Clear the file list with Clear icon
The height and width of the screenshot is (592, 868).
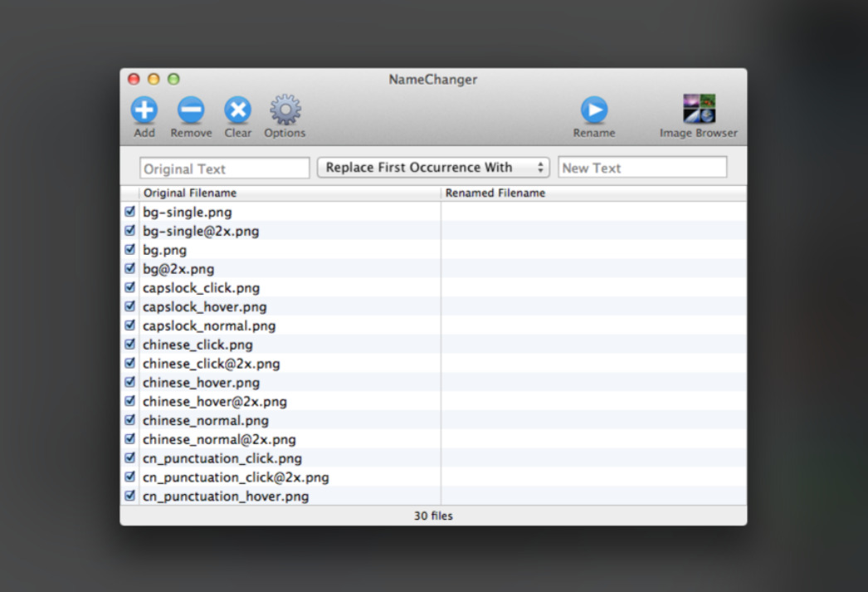pos(237,110)
